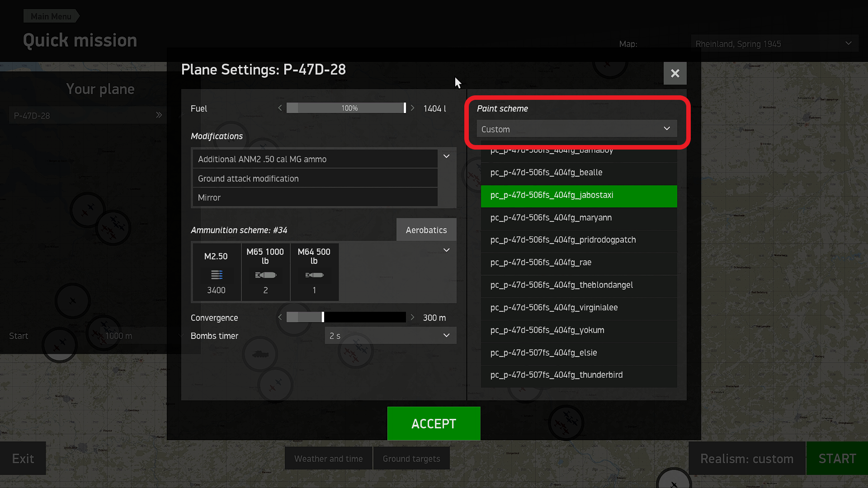Click the convergence increase right arrow

[x=412, y=317]
